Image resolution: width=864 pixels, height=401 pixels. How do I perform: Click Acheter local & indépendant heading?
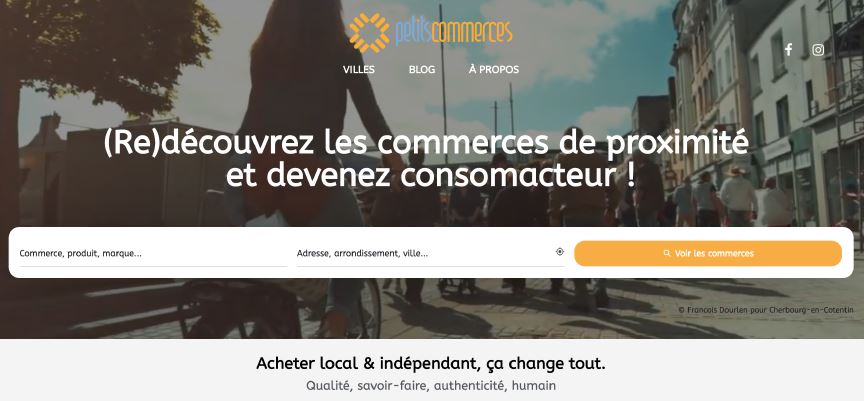(x=431, y=364)
